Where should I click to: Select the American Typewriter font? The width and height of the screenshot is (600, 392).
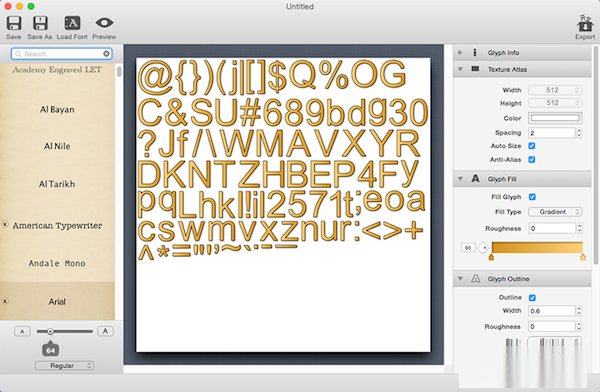(x=57, y=225)
